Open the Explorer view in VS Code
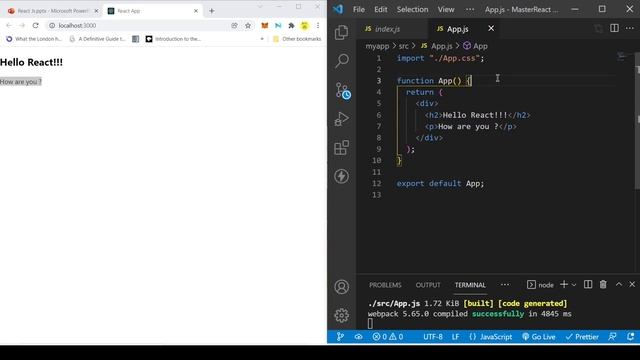 pos(341,33)
